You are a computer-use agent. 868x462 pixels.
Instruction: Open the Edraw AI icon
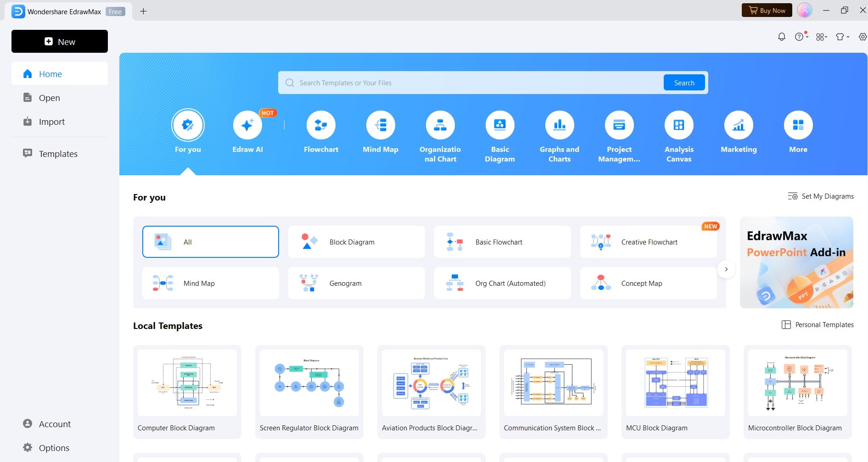point(247,125)
